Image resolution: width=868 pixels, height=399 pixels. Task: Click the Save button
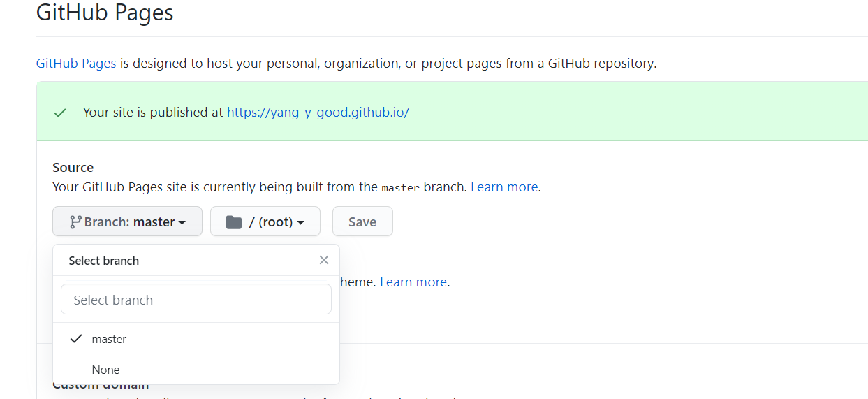[x=362, y=222]
